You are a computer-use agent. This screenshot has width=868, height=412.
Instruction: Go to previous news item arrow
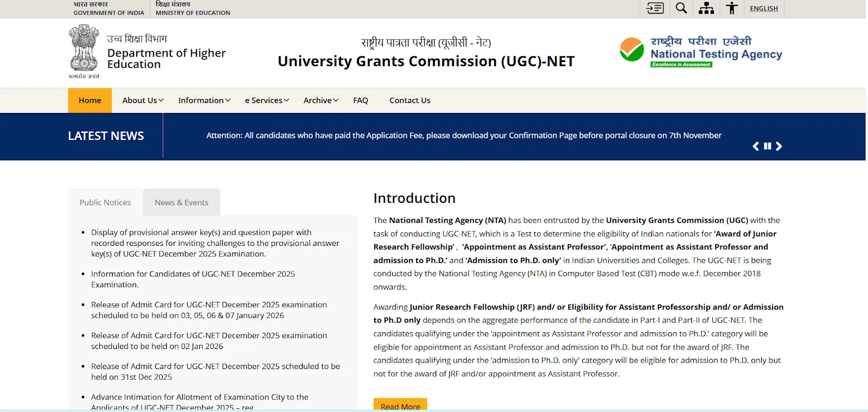756,146
